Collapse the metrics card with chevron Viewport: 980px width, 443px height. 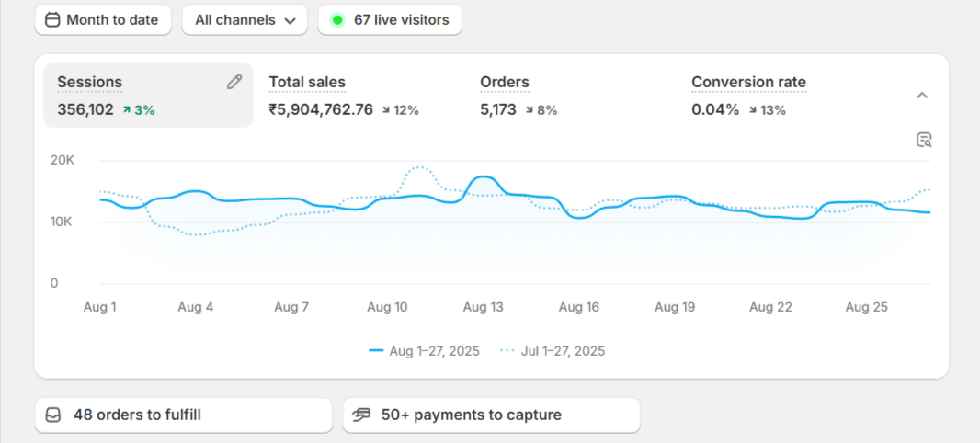922,96
